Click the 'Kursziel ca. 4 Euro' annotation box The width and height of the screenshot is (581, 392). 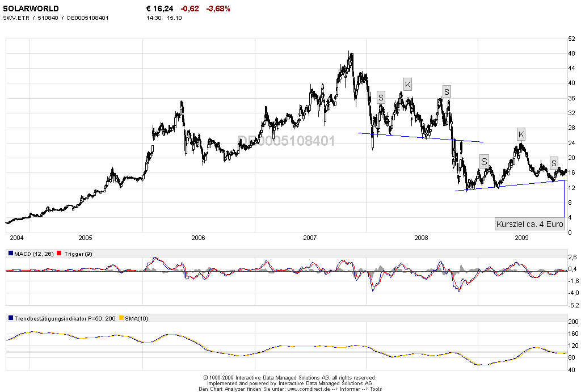tap(530, 224)
